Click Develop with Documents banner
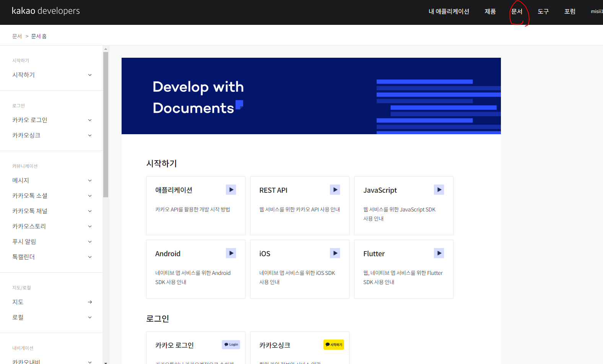The width and height of the screenshot is (603, 364). coord(311,96)
